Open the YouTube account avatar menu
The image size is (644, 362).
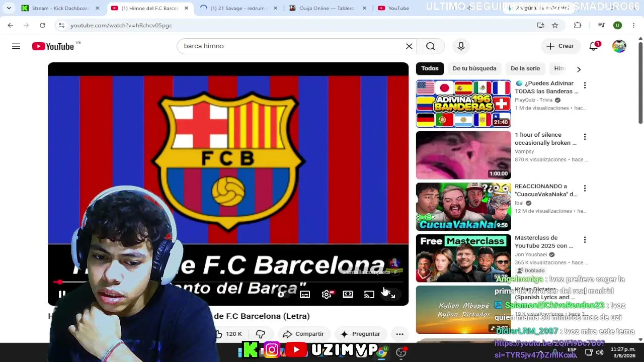click(619, 46)
